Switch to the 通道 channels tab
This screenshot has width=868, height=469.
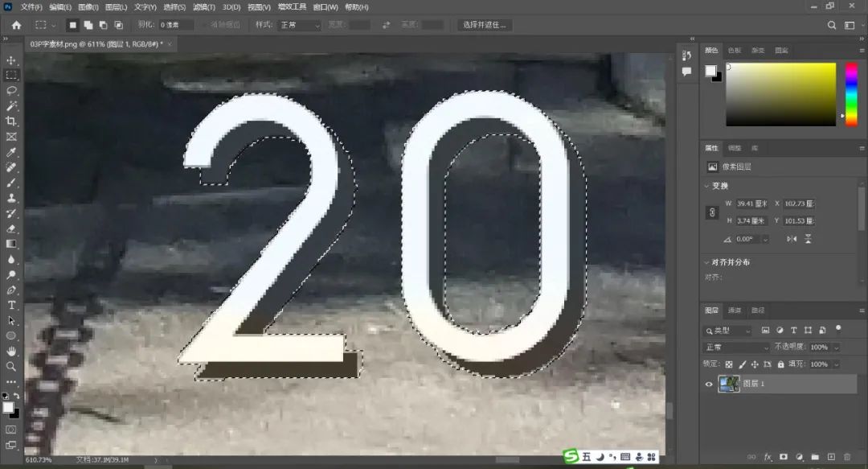point(735,311)
